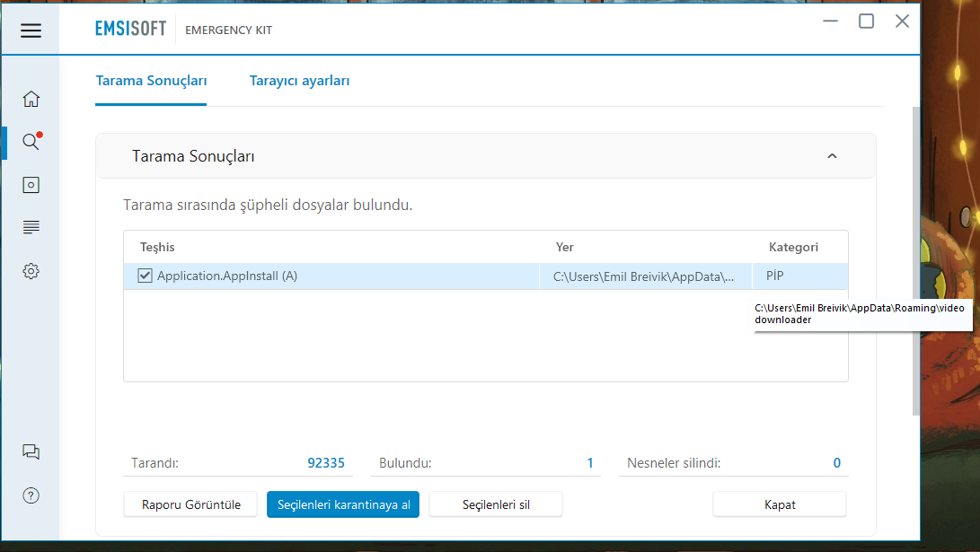Click the Tarama Sonuçları panel title

193,156
